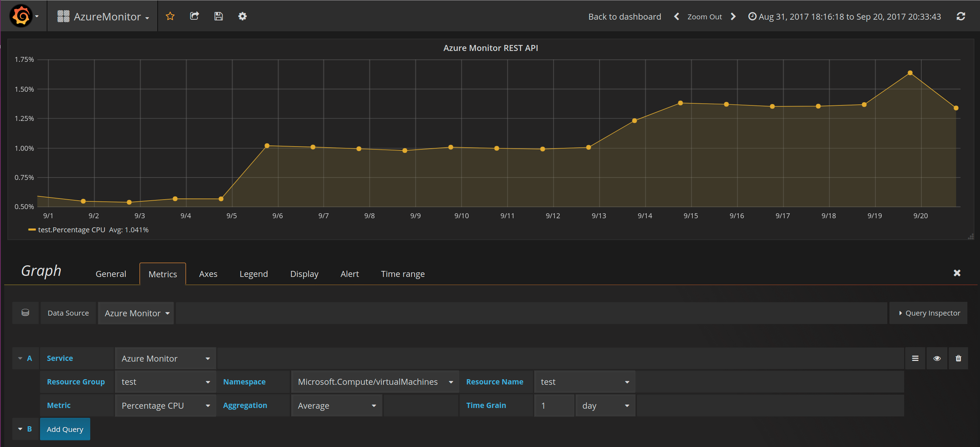
Task: Open the Alert tab
Action: click(349, 274)
